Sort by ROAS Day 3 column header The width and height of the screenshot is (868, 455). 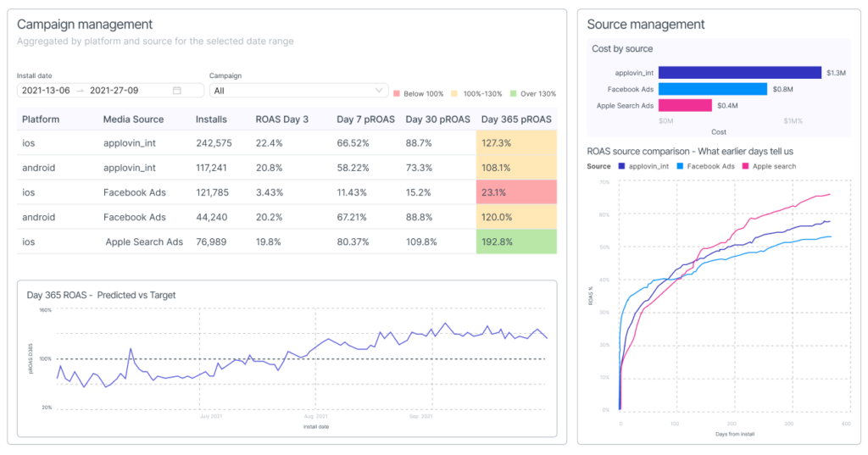(281, 119)
